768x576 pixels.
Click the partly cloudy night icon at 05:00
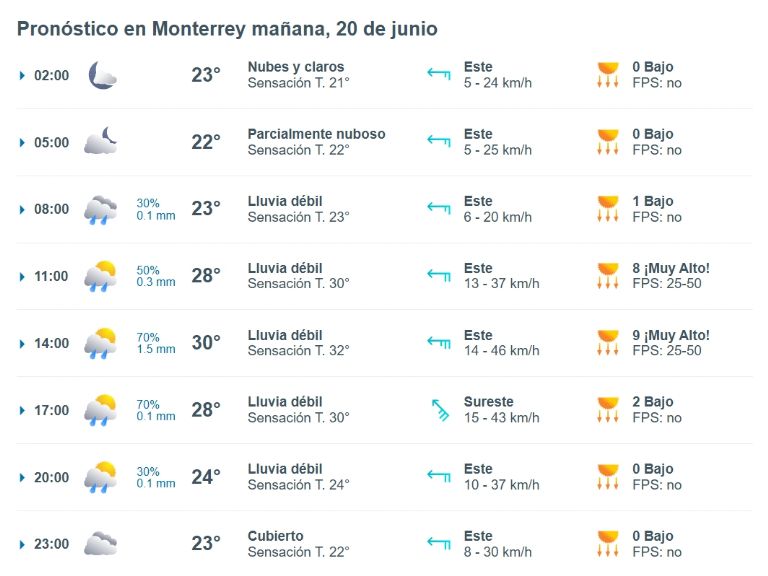(x=101, y=141)
